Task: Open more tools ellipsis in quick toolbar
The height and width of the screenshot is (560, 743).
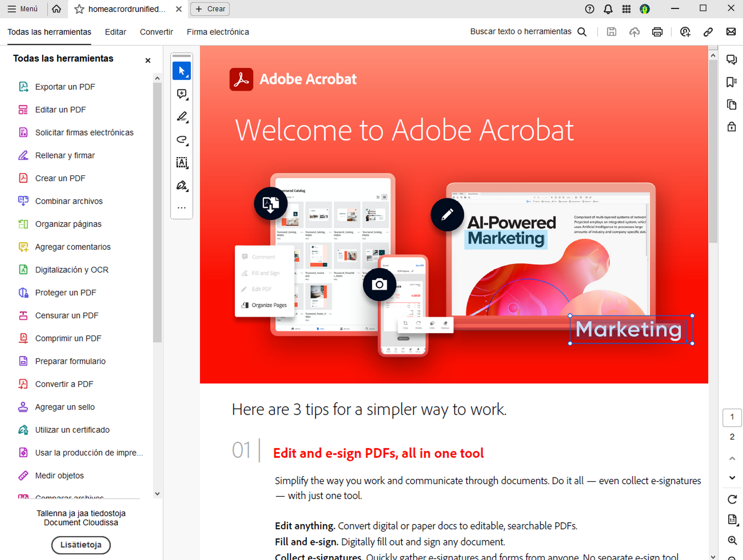Action: (x=182, y=208)
